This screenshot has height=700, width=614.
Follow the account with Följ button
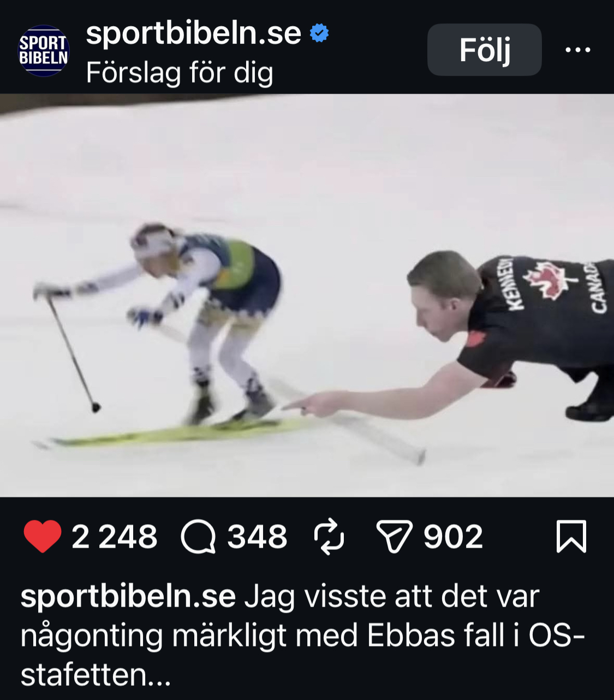(484, 50)
